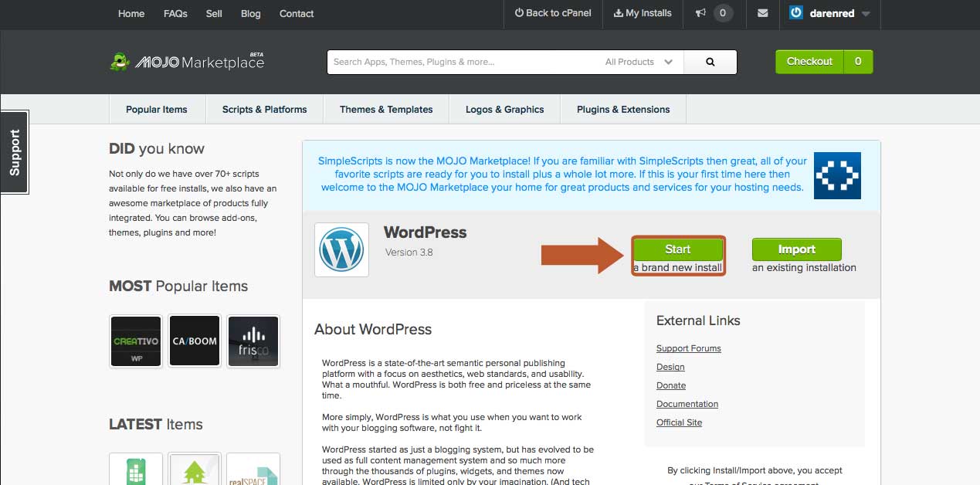Screen dimensions: 980x485
Task: Click the WordPress title heading
Action: coord(426,232)
